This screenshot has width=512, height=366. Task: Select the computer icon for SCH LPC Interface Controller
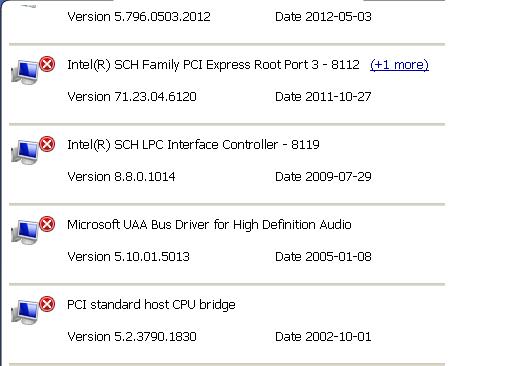pyautogui.click(x=25, y=152)
